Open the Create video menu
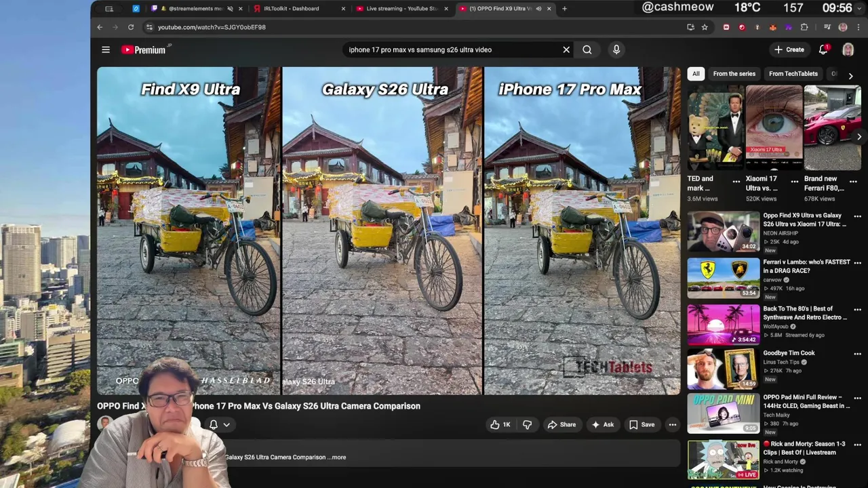The height and width of the screenshot is (488, 868). click(789, 49)
